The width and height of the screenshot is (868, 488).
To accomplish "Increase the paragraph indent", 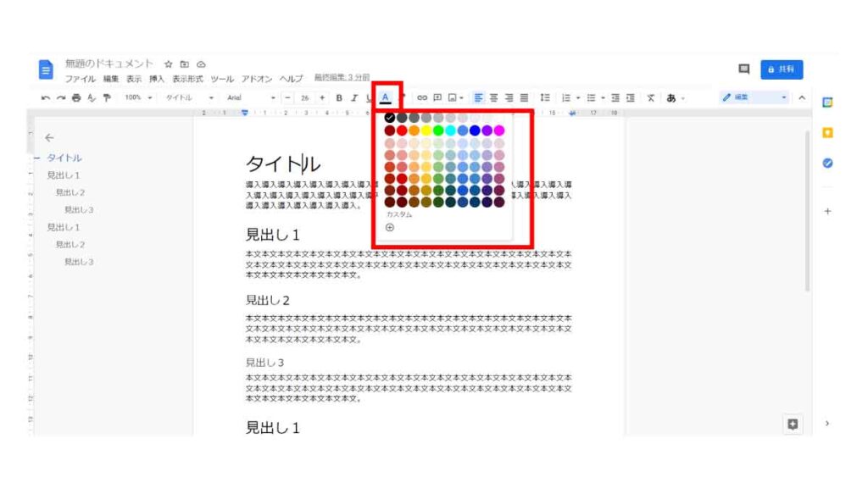I will (x=631, y=98).
